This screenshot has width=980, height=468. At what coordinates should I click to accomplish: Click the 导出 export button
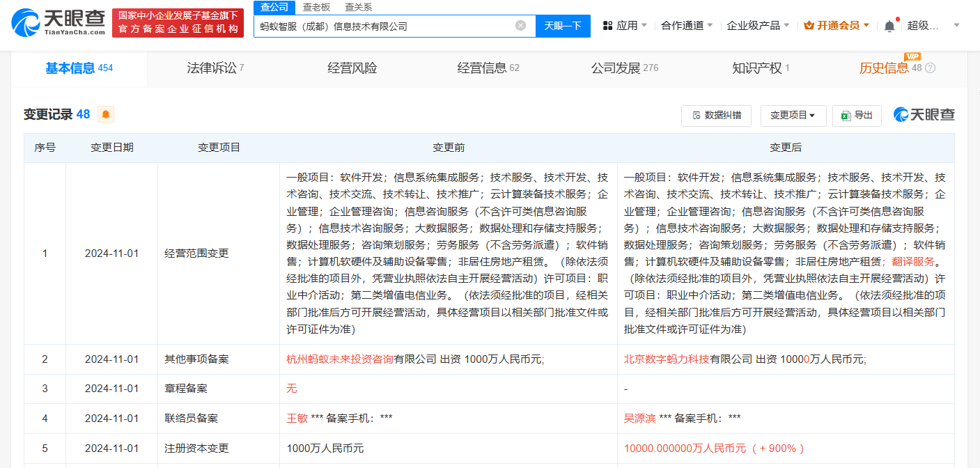pyautogui.click(x=857, y=116)
